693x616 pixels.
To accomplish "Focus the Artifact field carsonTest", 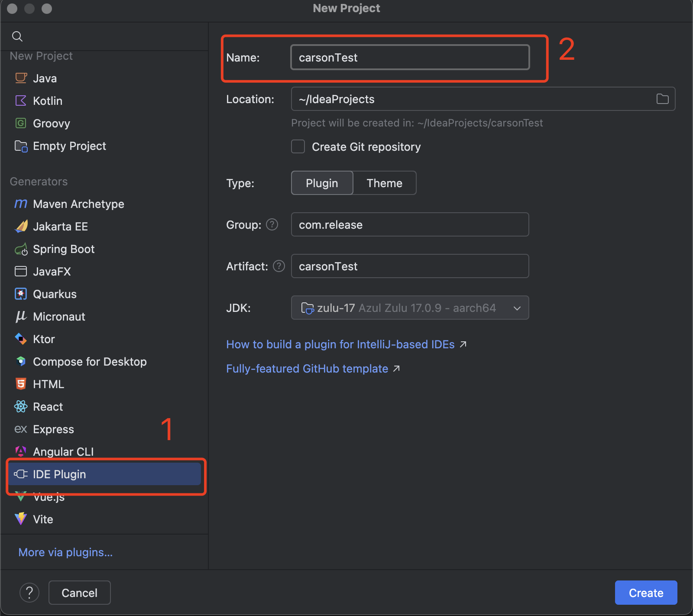I will pyautogui.click(x=410, y=266).
